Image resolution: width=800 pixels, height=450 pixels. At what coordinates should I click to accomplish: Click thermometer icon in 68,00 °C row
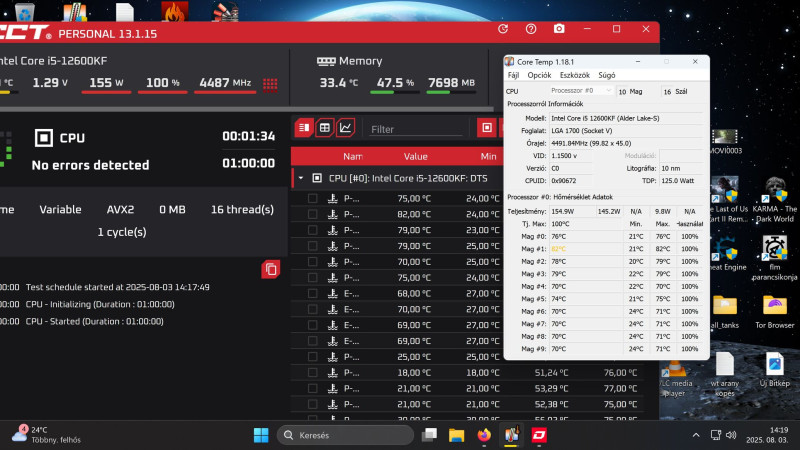[333, 293]
